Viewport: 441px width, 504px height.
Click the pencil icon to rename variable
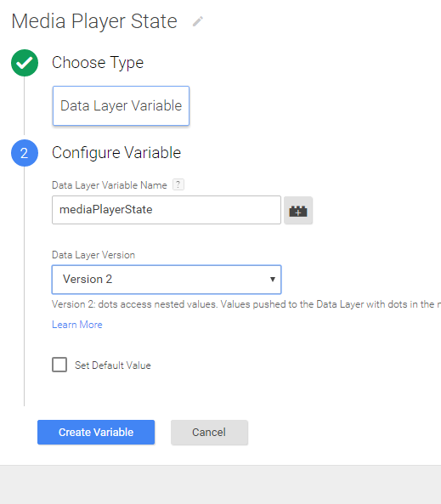[198, 21]
